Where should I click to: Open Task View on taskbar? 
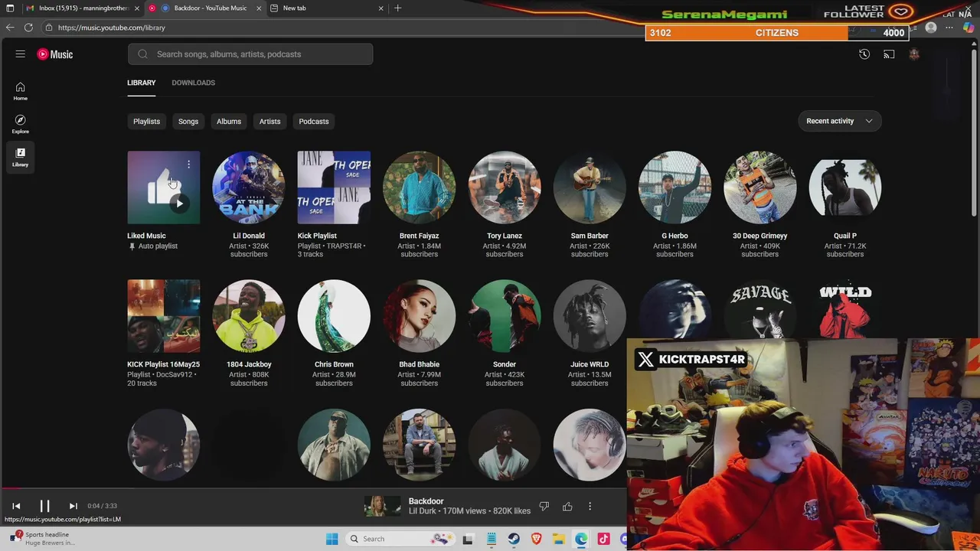[x=468, y=539]
